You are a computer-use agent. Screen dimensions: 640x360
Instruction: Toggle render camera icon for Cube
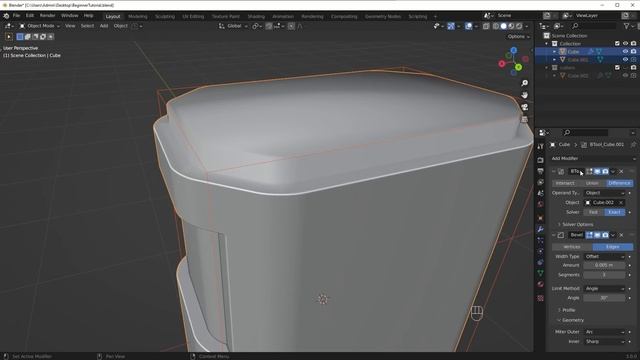(633, 51)
